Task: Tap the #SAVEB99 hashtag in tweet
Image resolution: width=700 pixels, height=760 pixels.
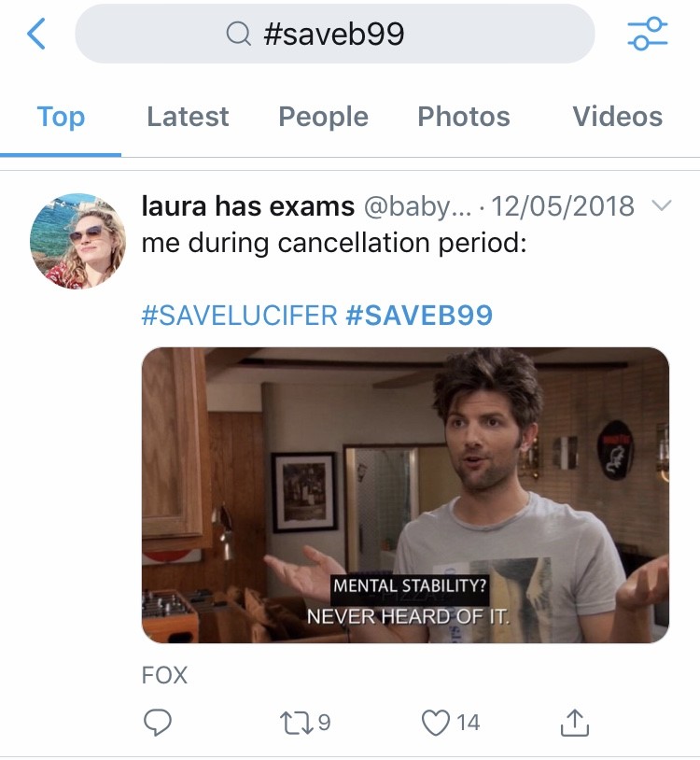Action: [419, 315]
